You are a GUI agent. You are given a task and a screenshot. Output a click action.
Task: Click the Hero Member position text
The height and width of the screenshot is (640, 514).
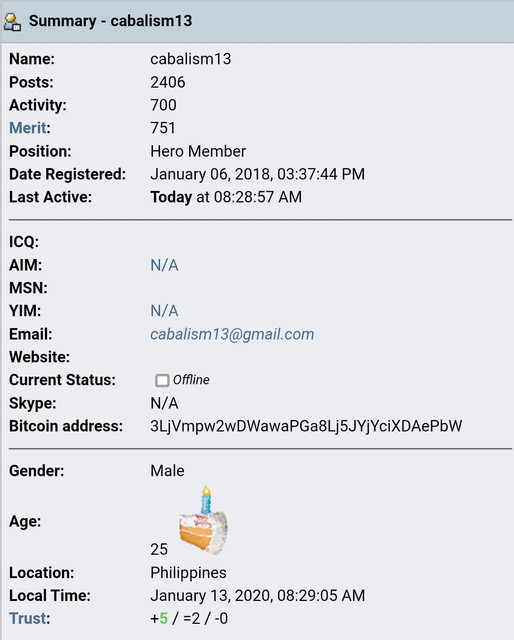coord(198,151)
